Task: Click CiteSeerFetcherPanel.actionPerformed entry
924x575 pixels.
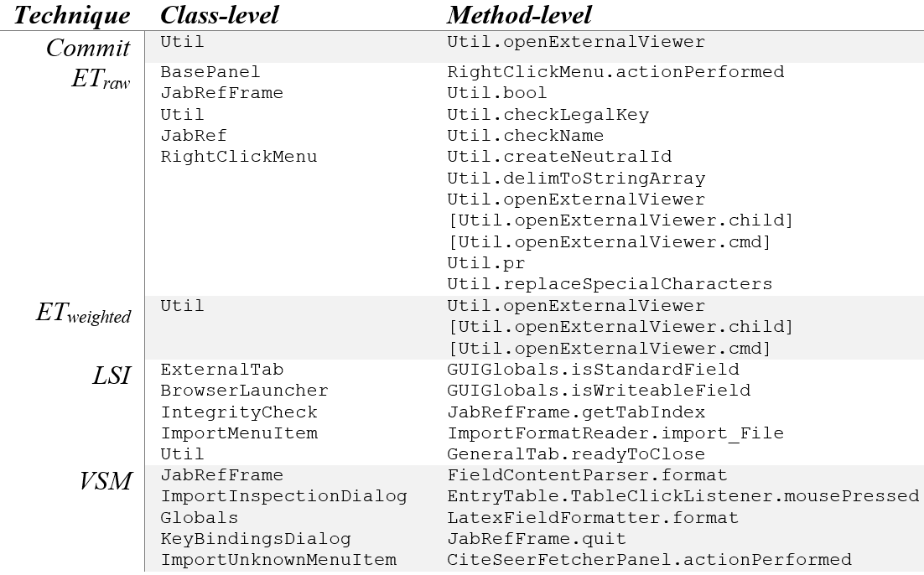Action: click(649, 560)
